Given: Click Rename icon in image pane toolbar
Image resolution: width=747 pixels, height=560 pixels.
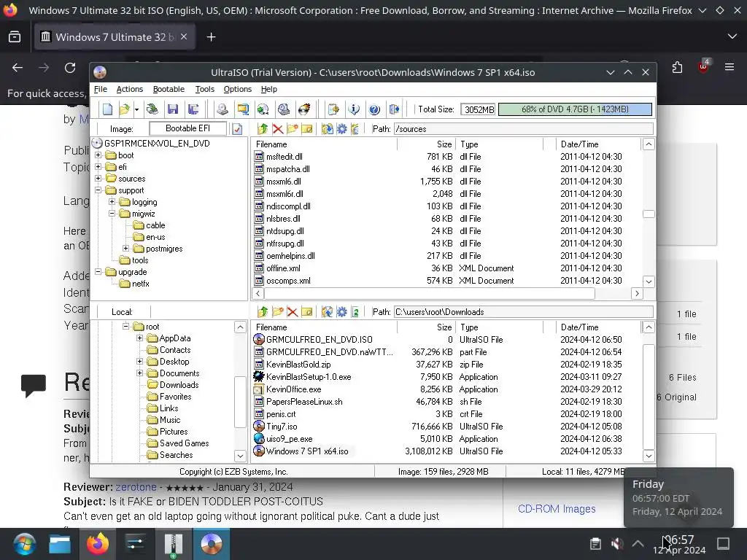Looking at the screenshot, I should (307, 128).
